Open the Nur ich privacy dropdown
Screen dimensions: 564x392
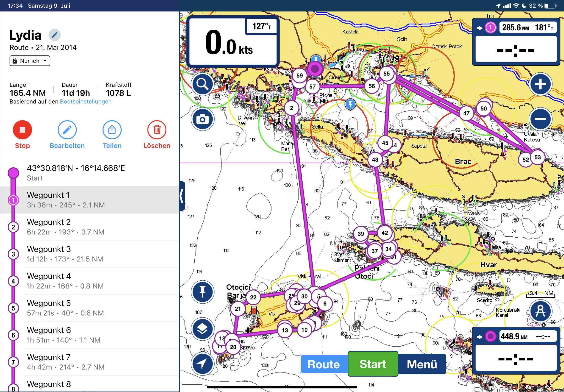(x=30, y=61)
